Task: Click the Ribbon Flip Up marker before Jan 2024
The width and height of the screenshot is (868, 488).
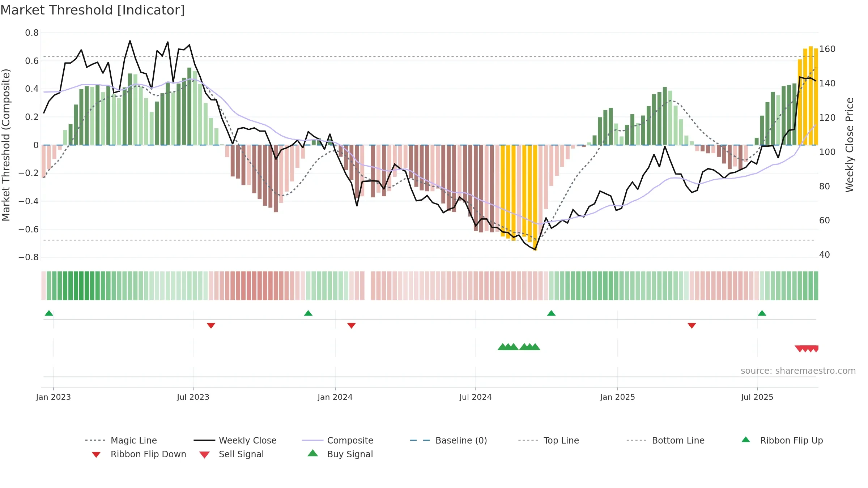Action: 308,313
